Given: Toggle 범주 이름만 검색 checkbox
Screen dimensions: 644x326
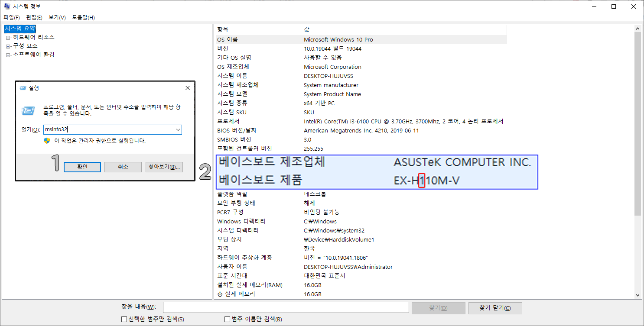Looking at the screenshot, I should pyautogui.click(x=227, y=320).
